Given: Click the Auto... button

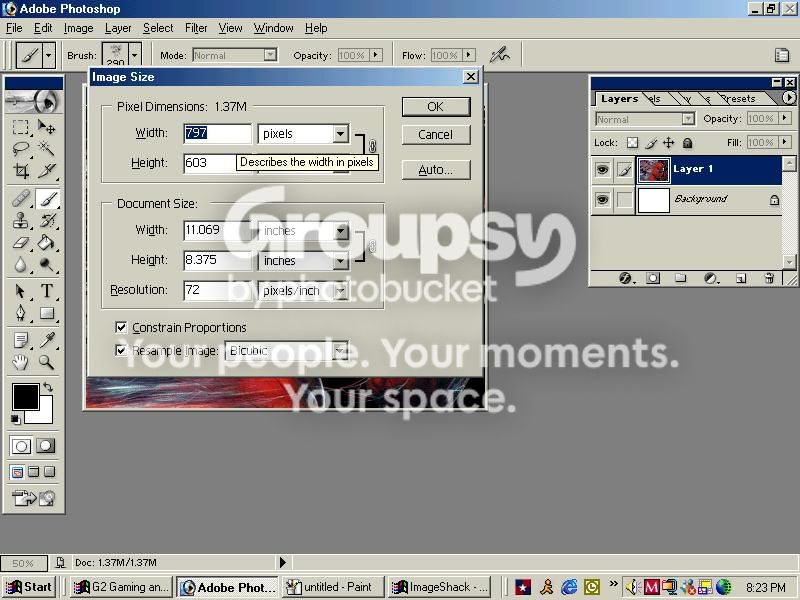Looking at the screenshot, I should coord(436,170).
